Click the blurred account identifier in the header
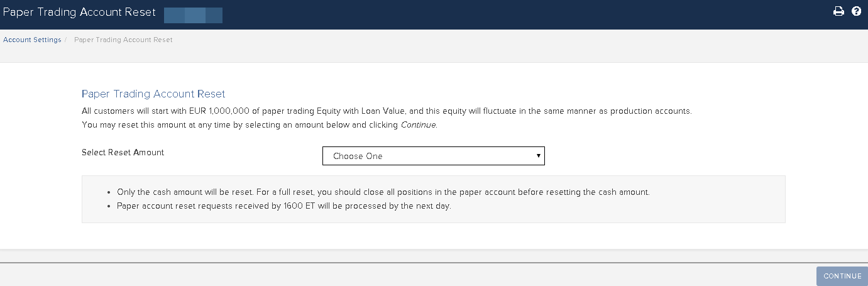The width and height of the screenshot is (868, 286). pyautogui.click(x=193, y=15)
